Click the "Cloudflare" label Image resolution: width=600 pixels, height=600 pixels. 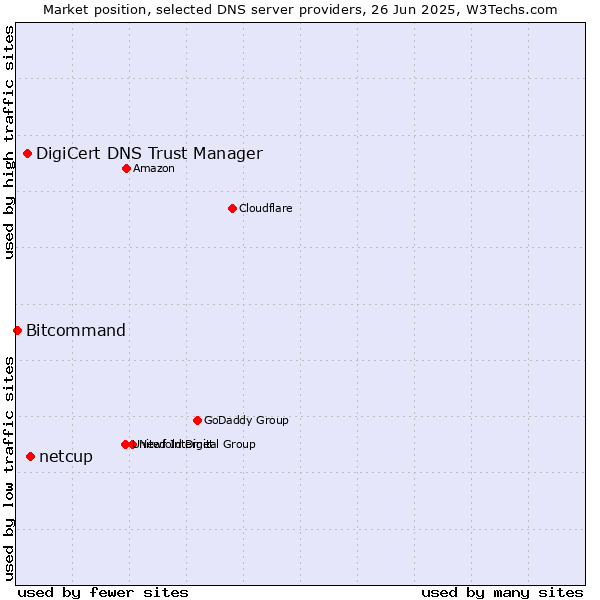(x=266, y=208)
